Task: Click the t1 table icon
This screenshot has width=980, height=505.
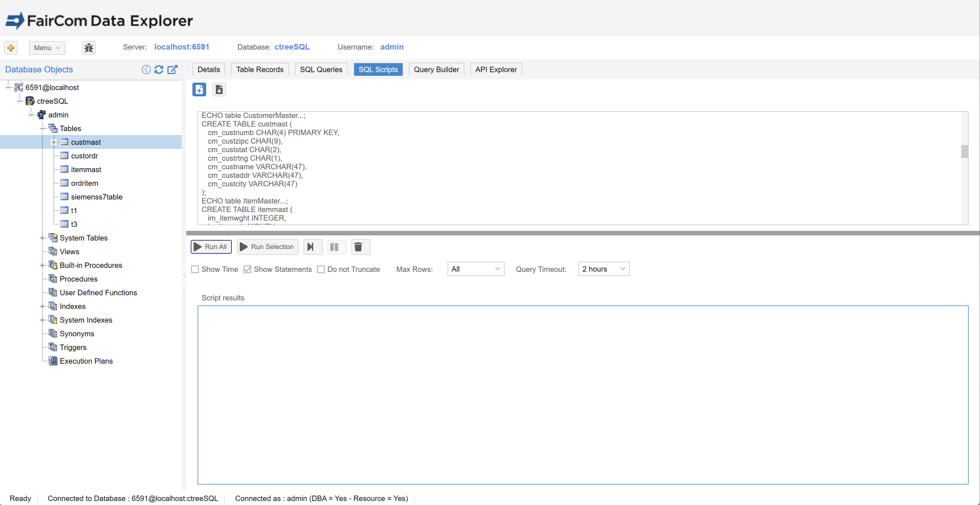Action: (64, 210)
